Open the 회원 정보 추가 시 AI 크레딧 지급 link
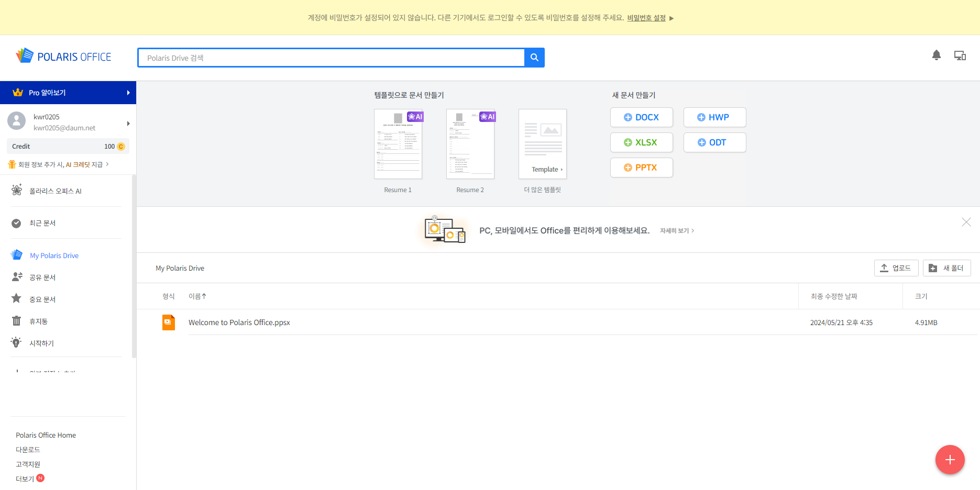This screenshot has width=980, height=490. pos(59,164)
